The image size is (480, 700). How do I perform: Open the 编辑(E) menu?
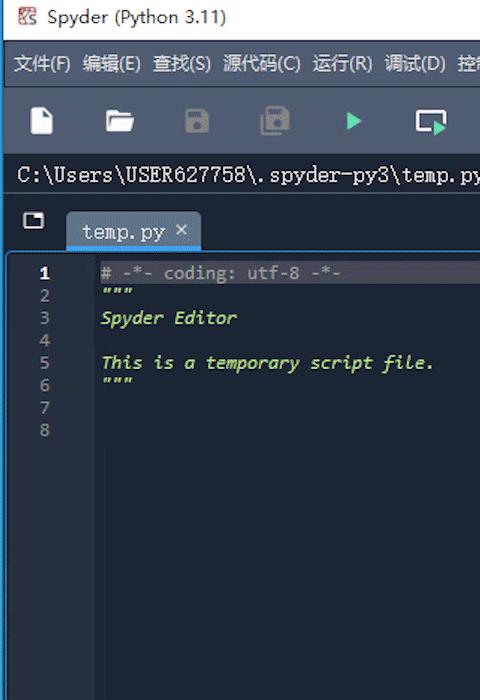(x=111, y=63)
